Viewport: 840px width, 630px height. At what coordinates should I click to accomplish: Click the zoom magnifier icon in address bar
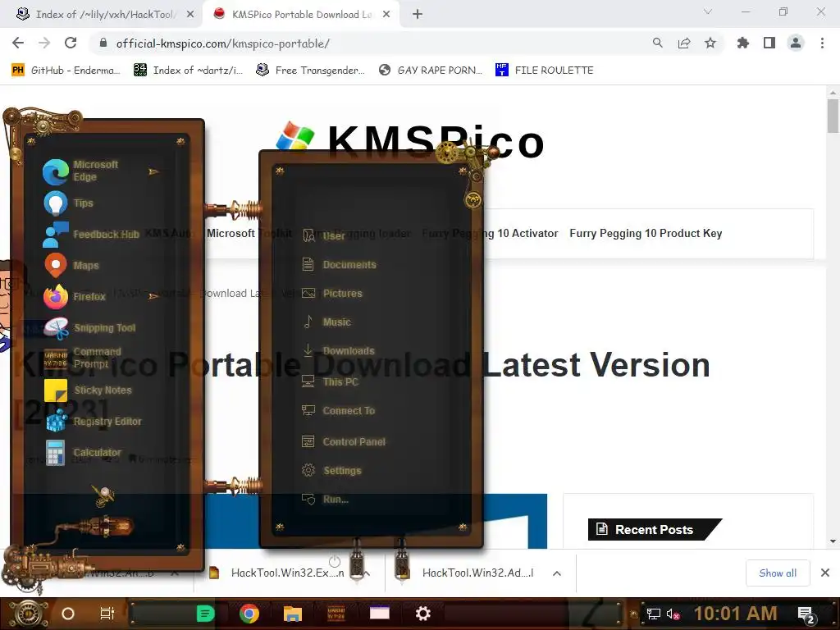657,43
